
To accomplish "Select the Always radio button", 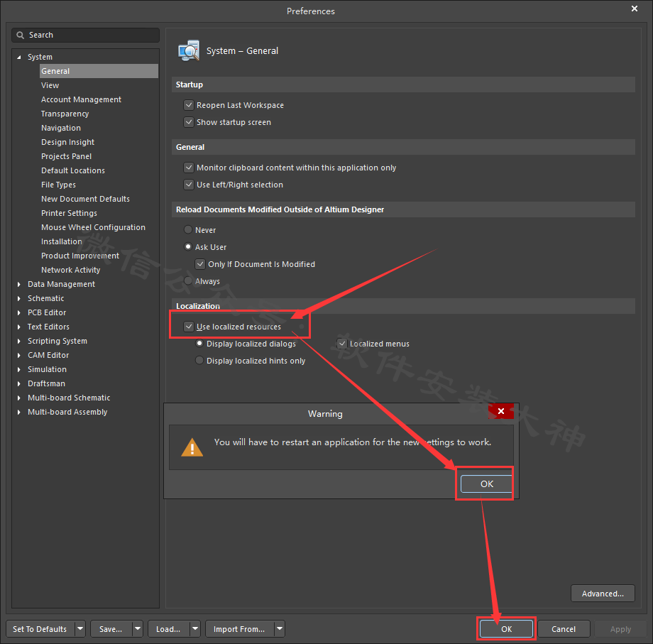I will 188,280.
